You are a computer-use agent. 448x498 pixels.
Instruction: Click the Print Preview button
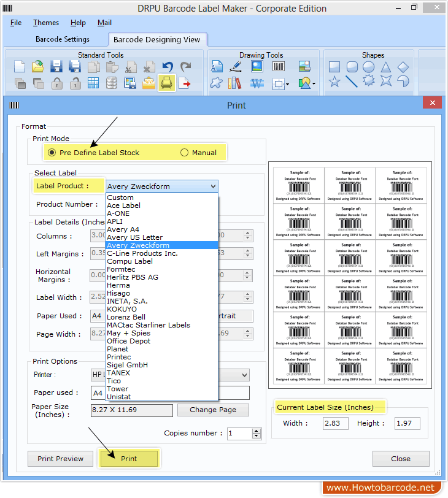click(60, 459)
